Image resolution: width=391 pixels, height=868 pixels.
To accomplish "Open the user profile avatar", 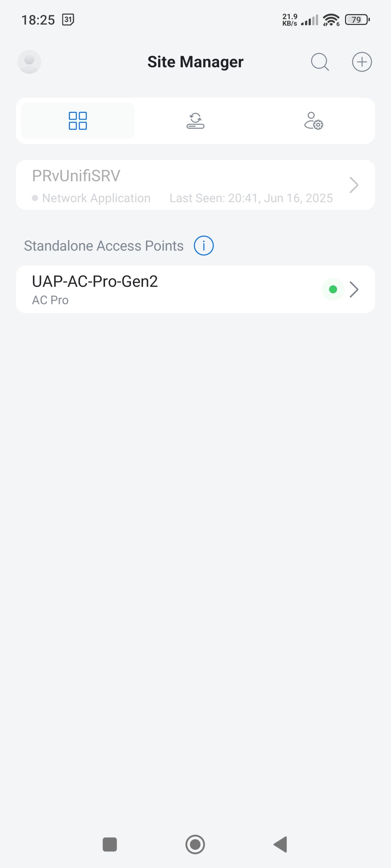I will click(29, 62).
